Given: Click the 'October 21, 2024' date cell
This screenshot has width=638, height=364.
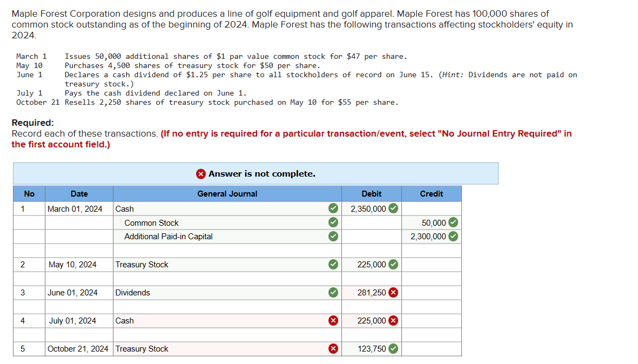Looking at the screenshot, I should 79,348.
